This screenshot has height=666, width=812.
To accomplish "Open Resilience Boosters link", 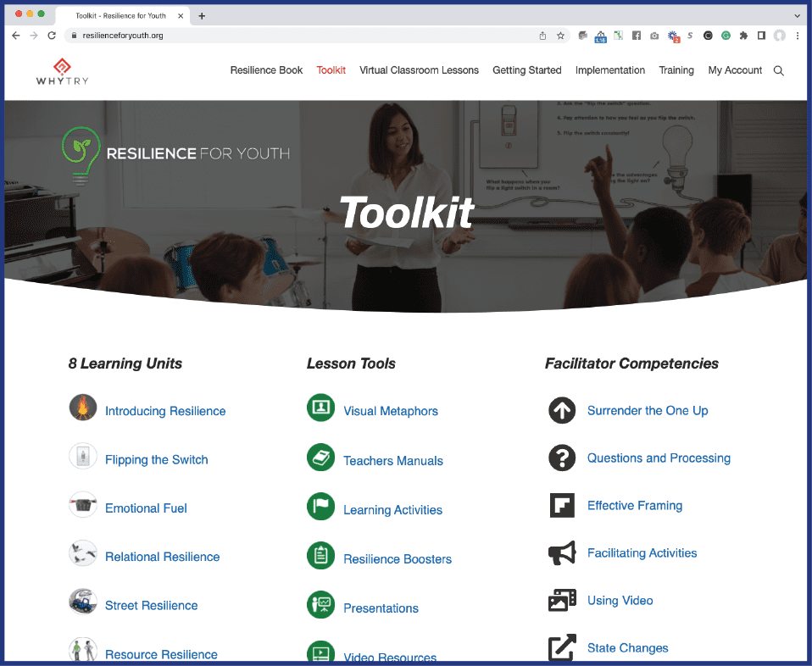I will [x=398, y=559].
